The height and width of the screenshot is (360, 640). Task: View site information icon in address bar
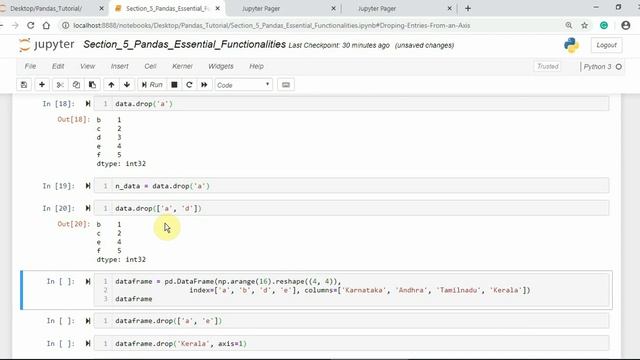[x=65, y=25]
